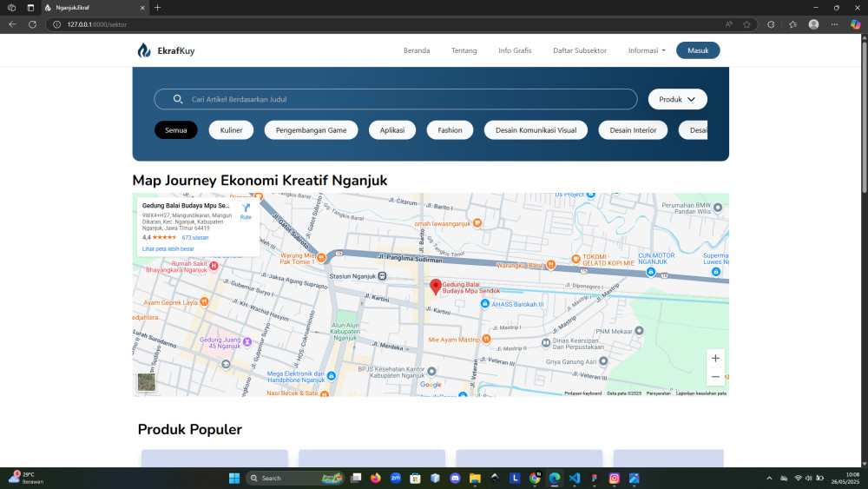Filter by Desain Interior category
Image resolution: width=868 pixels, height=489 pixels.
coord(633,130)
